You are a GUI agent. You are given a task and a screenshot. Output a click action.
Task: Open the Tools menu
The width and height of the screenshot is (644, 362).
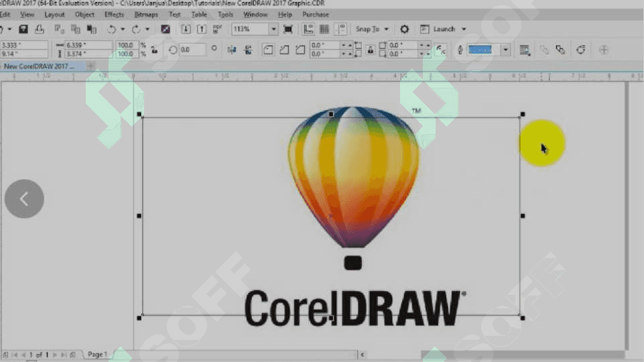(225, 14)
